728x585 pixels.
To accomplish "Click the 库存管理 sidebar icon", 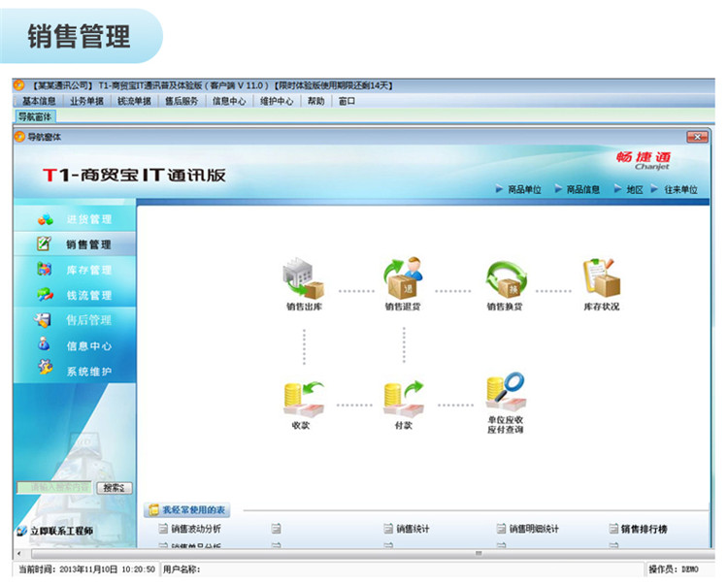I will (x=45, y=269).
